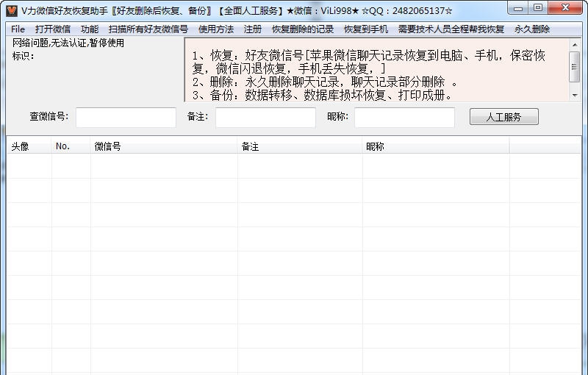Open the 使用方法 menu
The width and height of the screenshot is (588, 375).
coord(216,29)
